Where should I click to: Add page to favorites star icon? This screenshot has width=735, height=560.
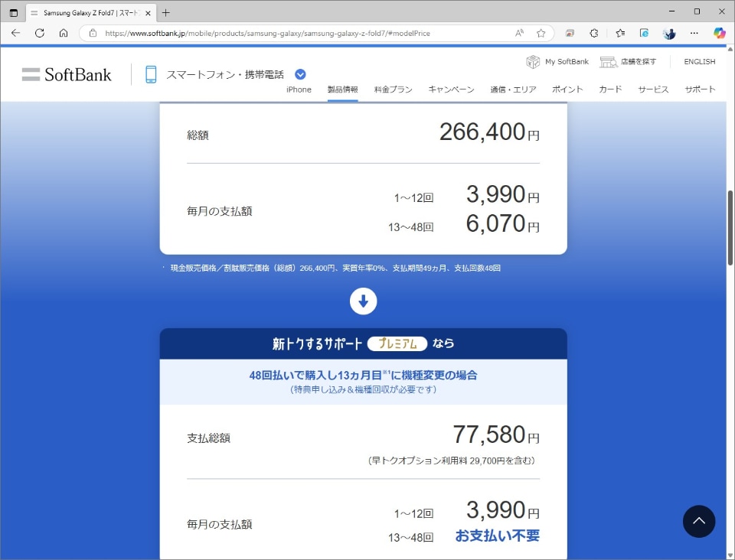pyautogui.click(x=541, y=33)
